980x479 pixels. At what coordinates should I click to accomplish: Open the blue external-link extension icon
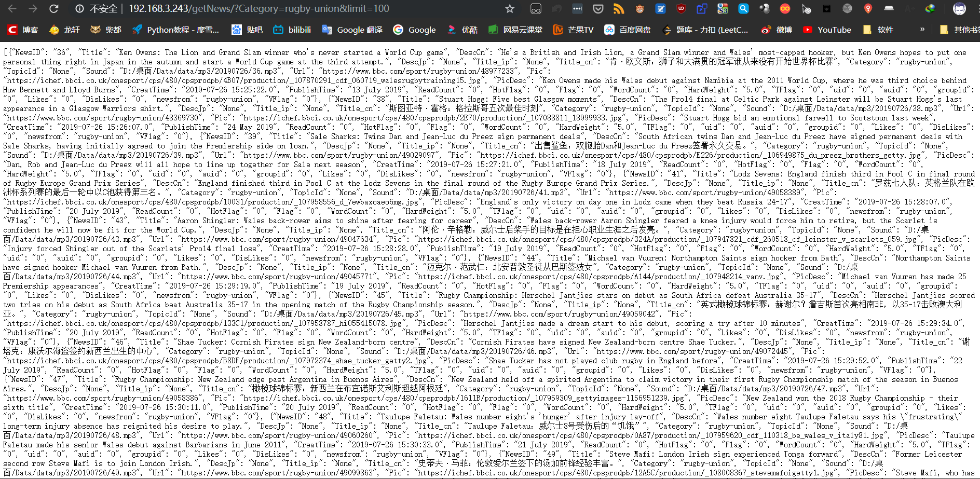click(x=702, y=9)
